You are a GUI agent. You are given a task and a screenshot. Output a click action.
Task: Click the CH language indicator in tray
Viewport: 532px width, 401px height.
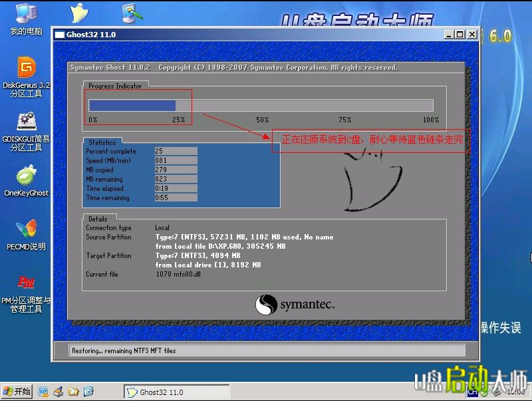472,392
